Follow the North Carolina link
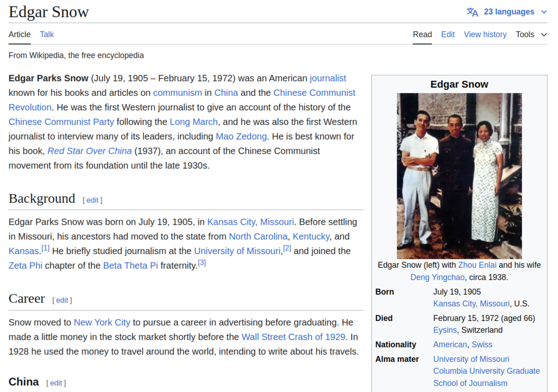This screenshot has height=392, width=558. click(x=258, y=236)
